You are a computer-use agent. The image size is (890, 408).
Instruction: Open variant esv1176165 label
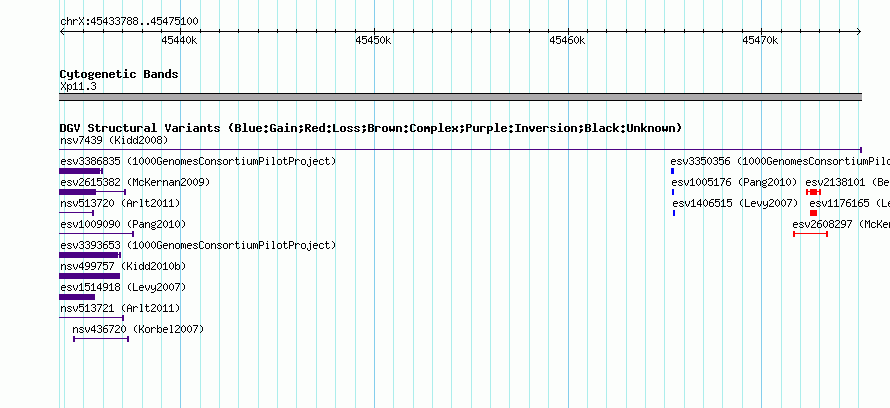click(x=850, y=203)
